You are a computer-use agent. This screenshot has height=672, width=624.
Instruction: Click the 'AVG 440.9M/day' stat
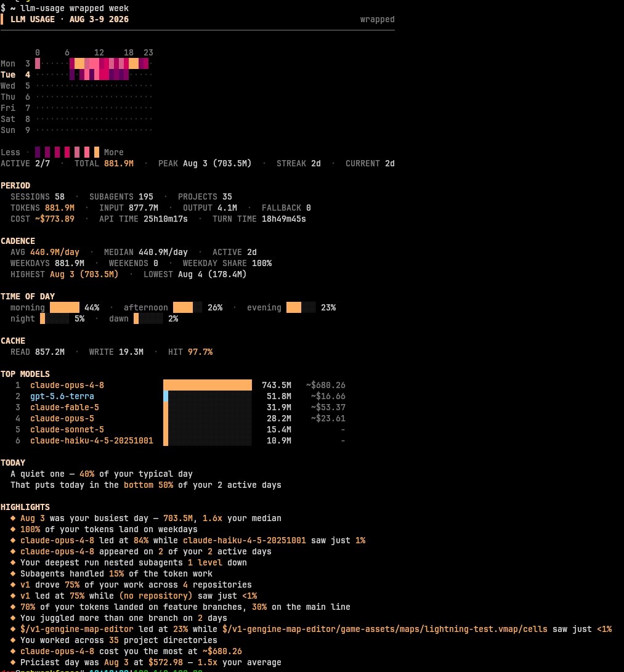click(x=45, y=253)
